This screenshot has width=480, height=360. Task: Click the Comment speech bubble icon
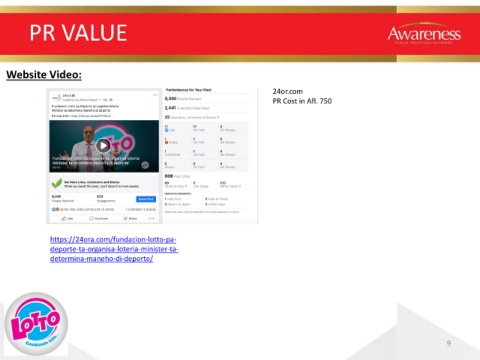[x=91, y=219]
